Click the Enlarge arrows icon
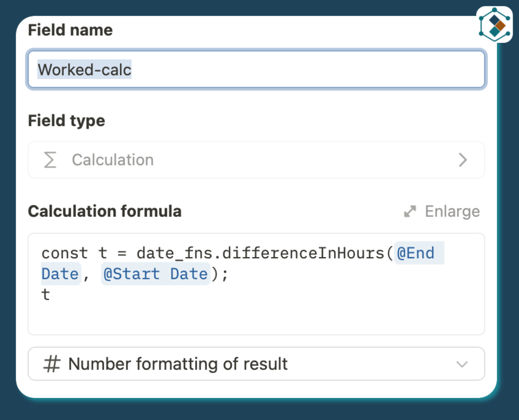519x420 pixels. (x=410, y=212)
